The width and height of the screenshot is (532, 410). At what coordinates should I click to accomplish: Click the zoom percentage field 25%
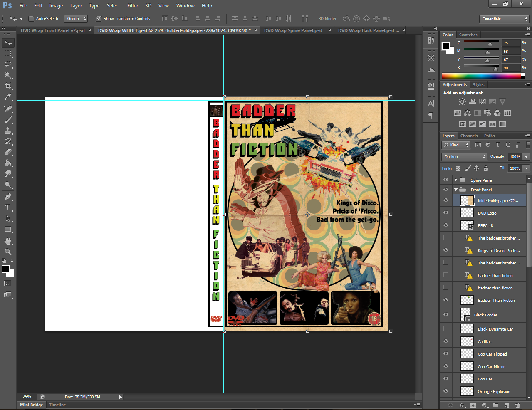[x=27, y=397]
